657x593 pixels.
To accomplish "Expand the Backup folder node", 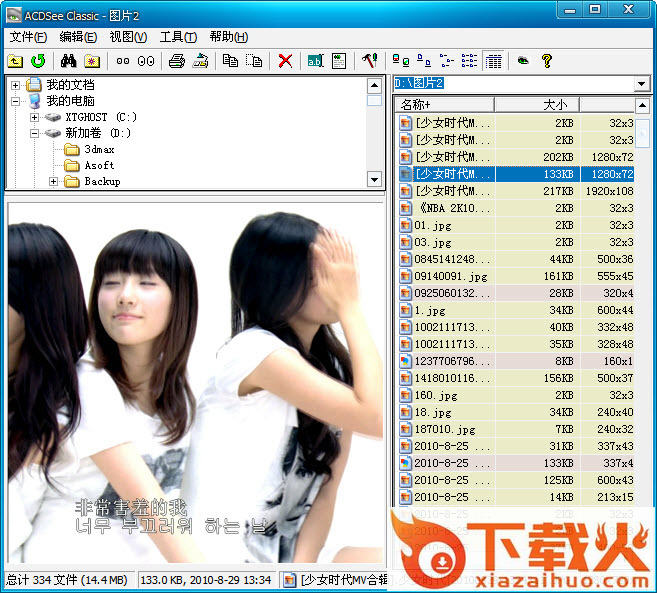I will click(x=53, y=181).
